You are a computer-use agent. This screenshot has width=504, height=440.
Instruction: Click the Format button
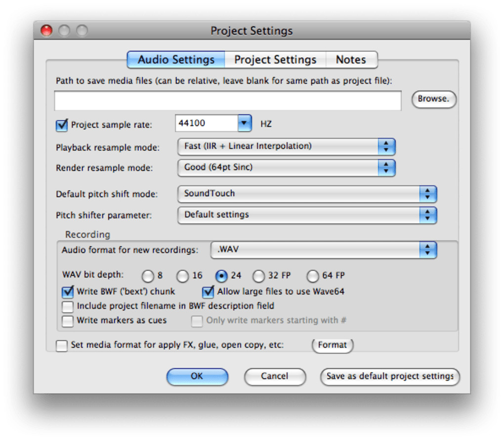[332, 345]
